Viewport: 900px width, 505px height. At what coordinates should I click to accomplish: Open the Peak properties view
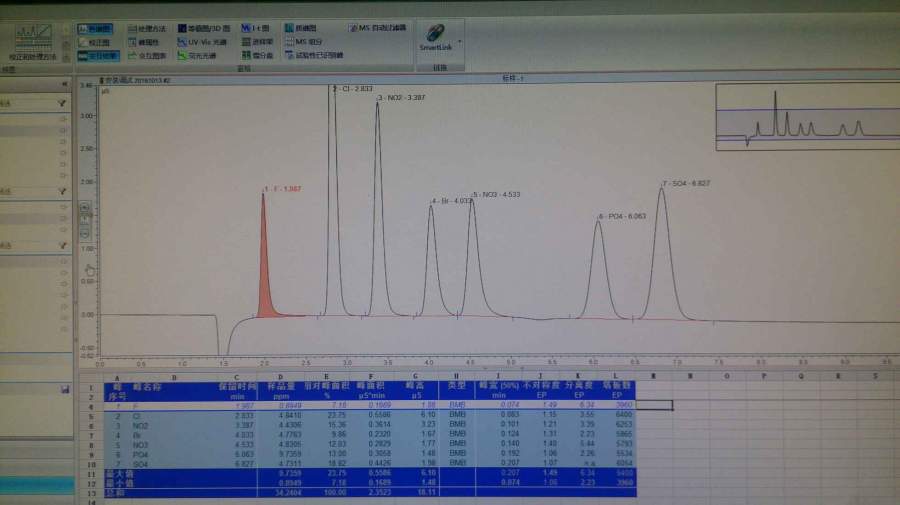click(143, 42)
